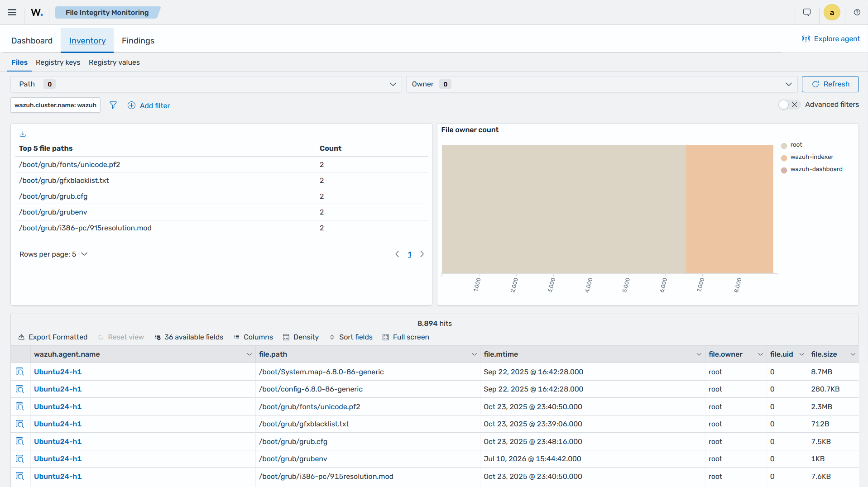868x487 pixels.
Task: Click Add filter
Action: [149, 105]
